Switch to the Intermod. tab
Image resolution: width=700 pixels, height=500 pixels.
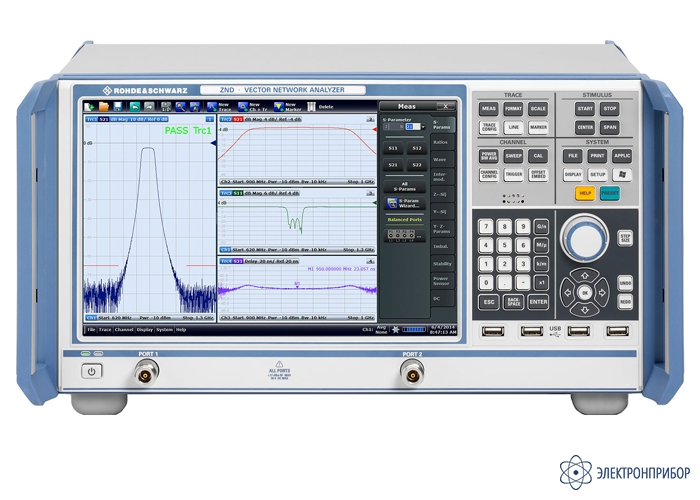click(441, 177)
